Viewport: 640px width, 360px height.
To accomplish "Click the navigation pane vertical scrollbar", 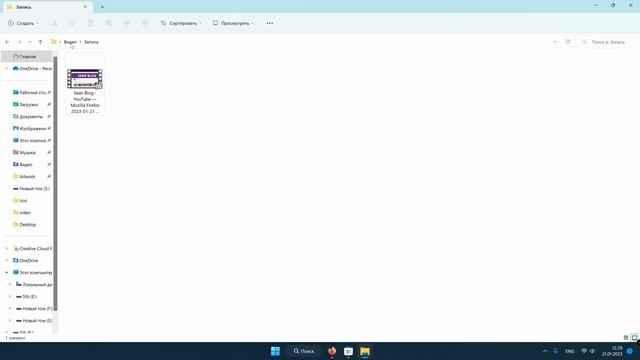I will pyautogui.click(x=55, y=184).
